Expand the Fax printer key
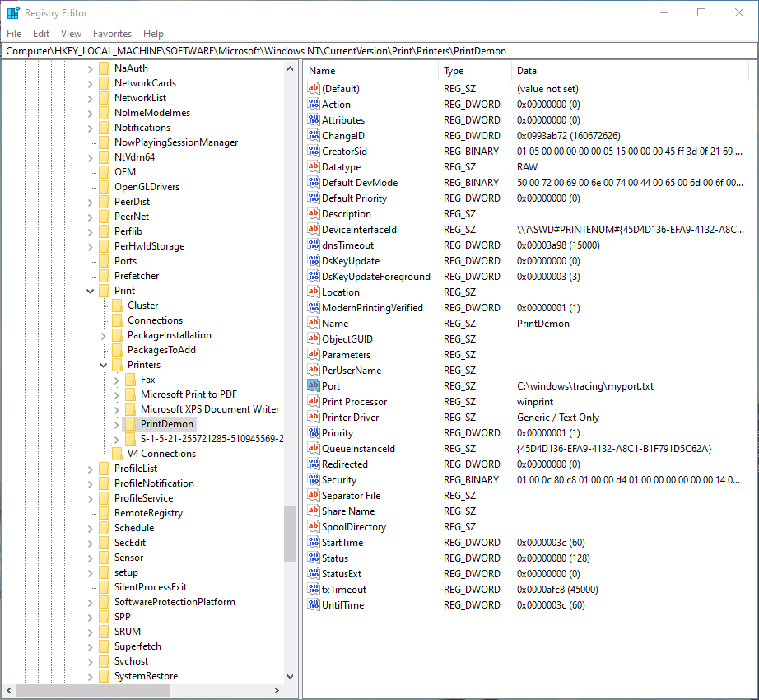759x700 pixels. tap(117, 380)
